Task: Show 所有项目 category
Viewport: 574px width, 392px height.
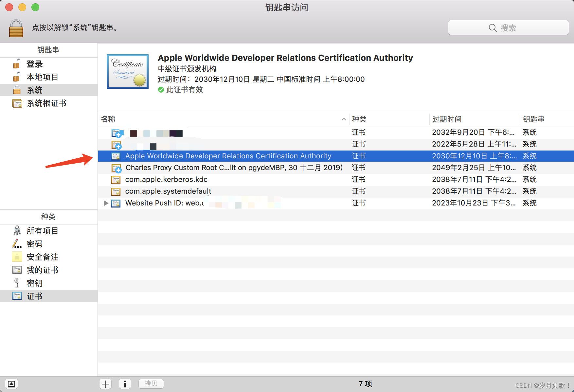Action: click(49, 231)
